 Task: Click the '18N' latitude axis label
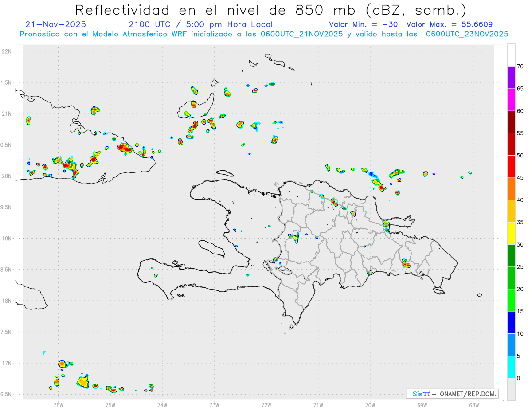point(8,301)
